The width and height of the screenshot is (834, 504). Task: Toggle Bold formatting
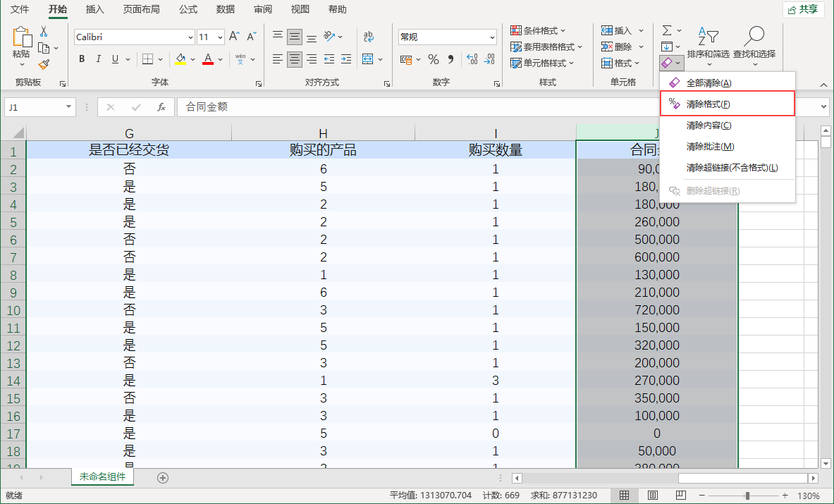(x=82, y=59)
